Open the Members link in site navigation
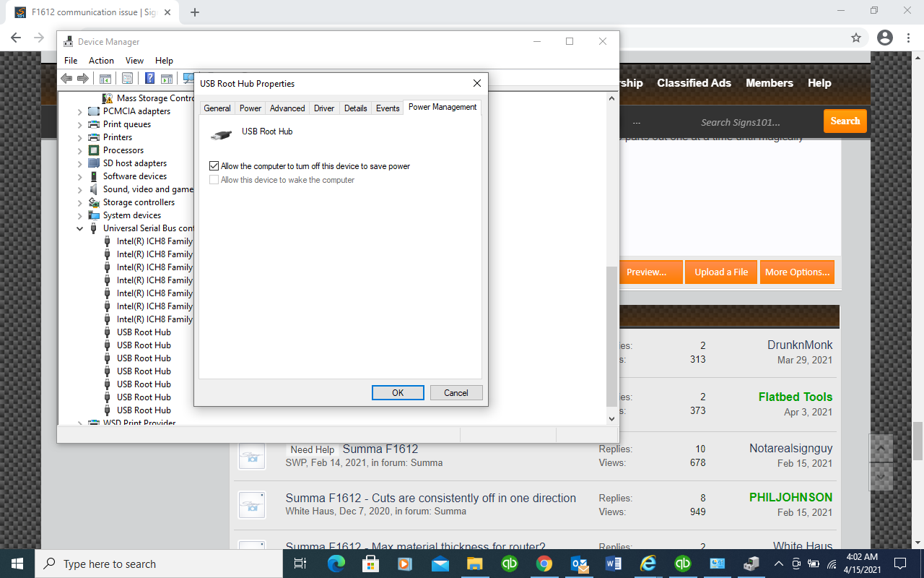The image size is (924, 578). coord(770,83)
